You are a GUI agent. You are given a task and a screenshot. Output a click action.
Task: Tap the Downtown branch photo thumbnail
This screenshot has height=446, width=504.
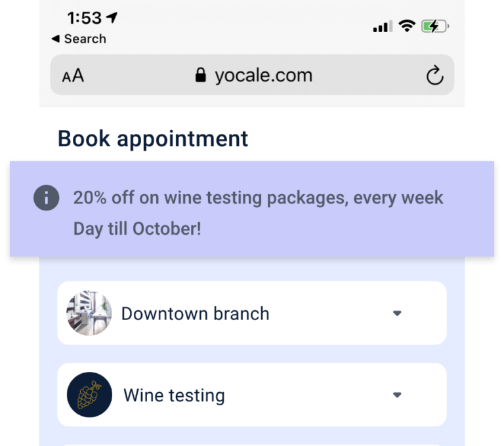pos(89,314)
